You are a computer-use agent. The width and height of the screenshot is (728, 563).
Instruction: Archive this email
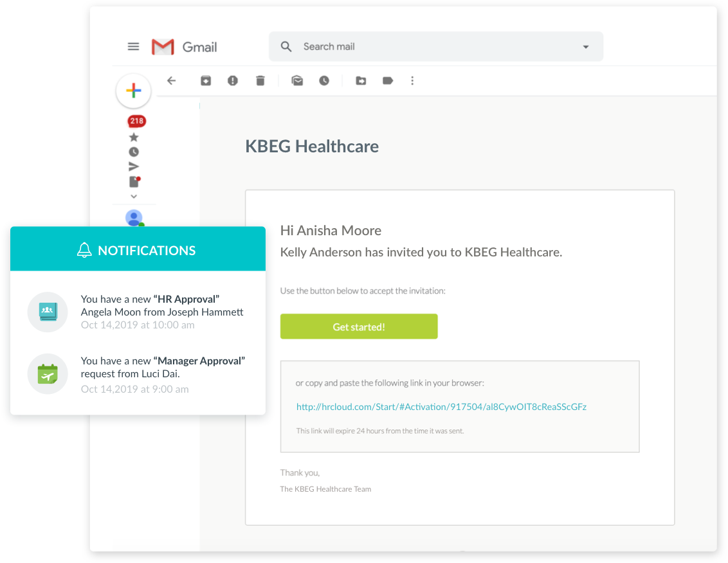(205, 81)
